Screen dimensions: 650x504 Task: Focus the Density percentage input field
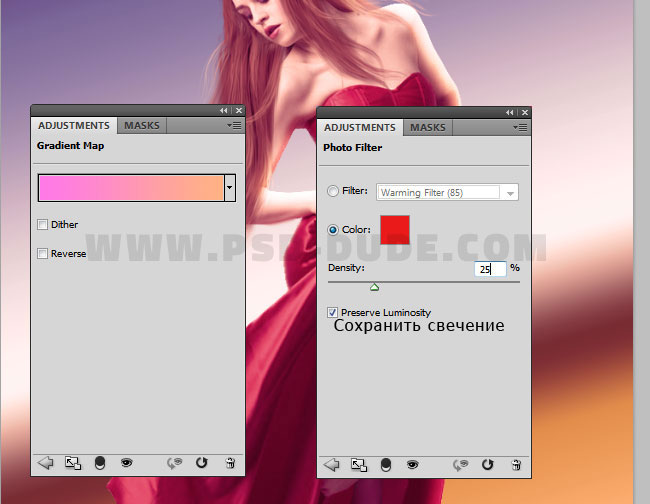[x=490, y=269]
